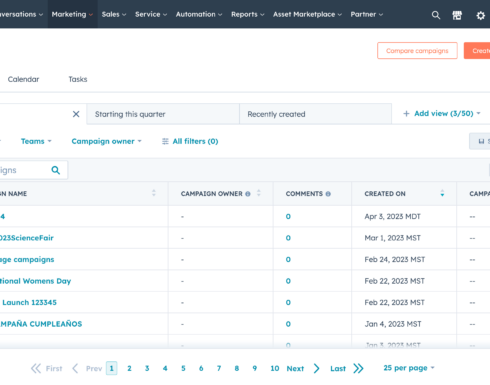Go to page 6

pyautogui.click(x=201, y=368)
